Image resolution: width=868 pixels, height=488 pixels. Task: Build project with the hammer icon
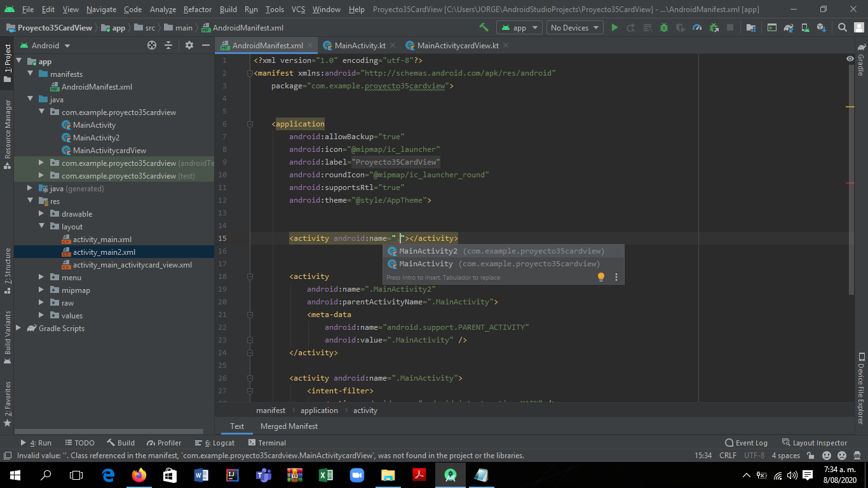(484, 28)
